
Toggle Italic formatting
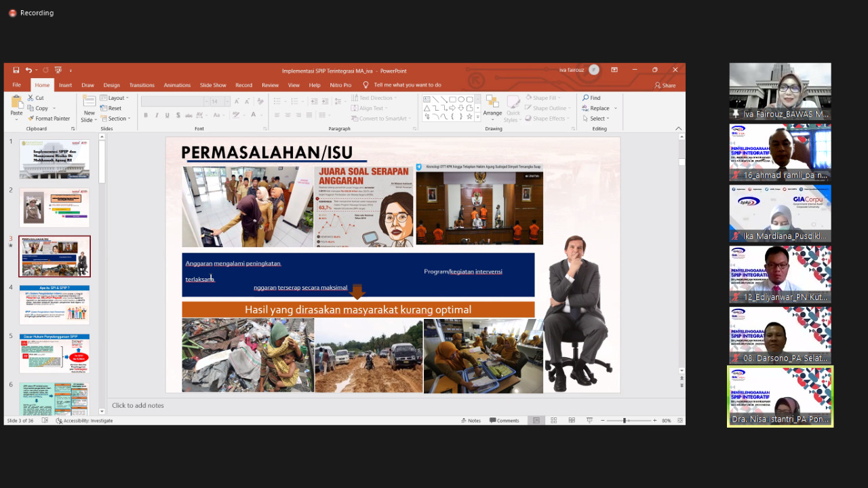[x=157, y=115]
